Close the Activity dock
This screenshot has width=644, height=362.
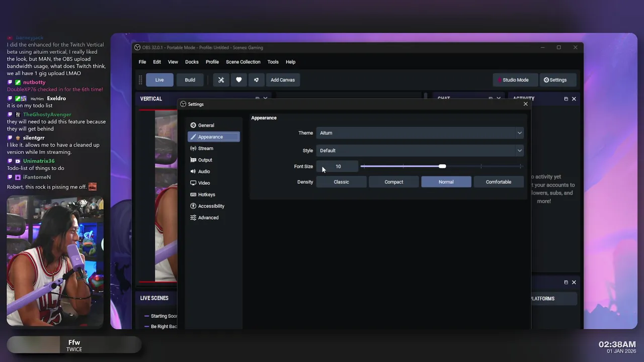574,99
